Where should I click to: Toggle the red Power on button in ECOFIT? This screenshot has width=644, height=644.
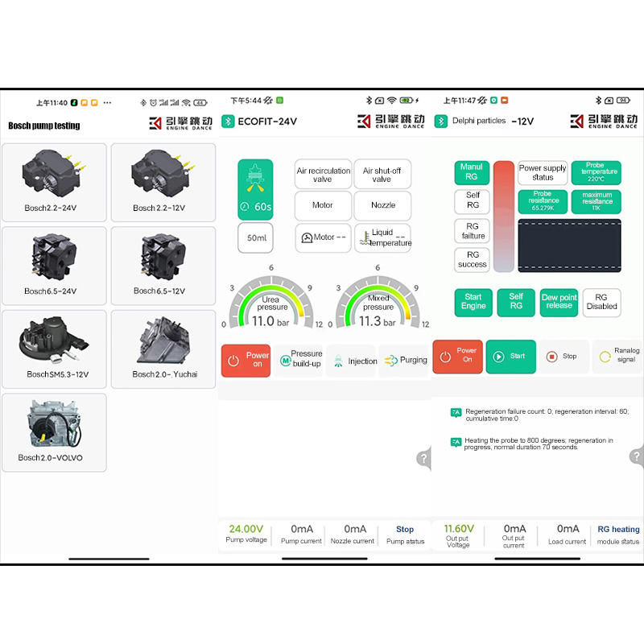coord(246,361)
